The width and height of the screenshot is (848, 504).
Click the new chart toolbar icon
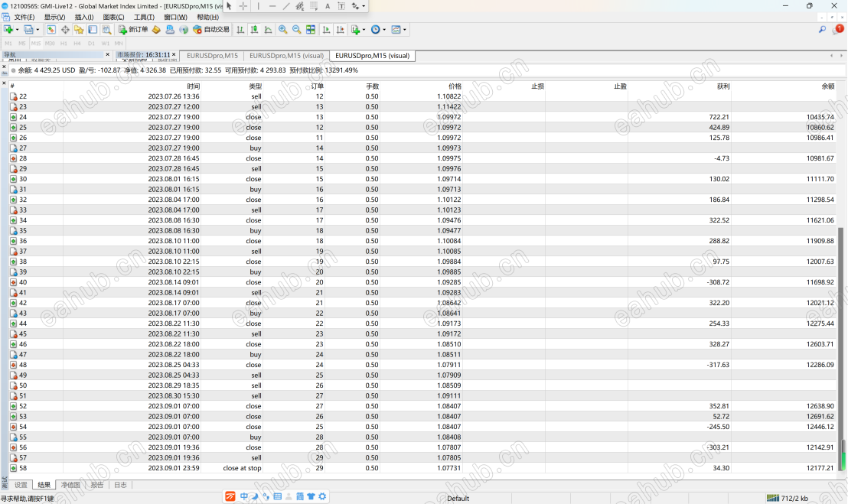point(8,30)
